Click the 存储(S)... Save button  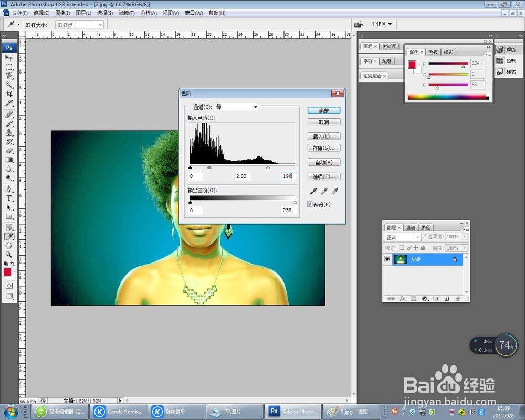(x=324, y=148)
